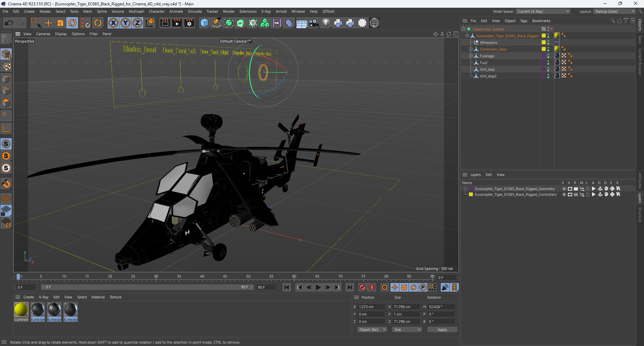
Task: Open the Material manager Texture menu
Action: [x=115, y=297]
